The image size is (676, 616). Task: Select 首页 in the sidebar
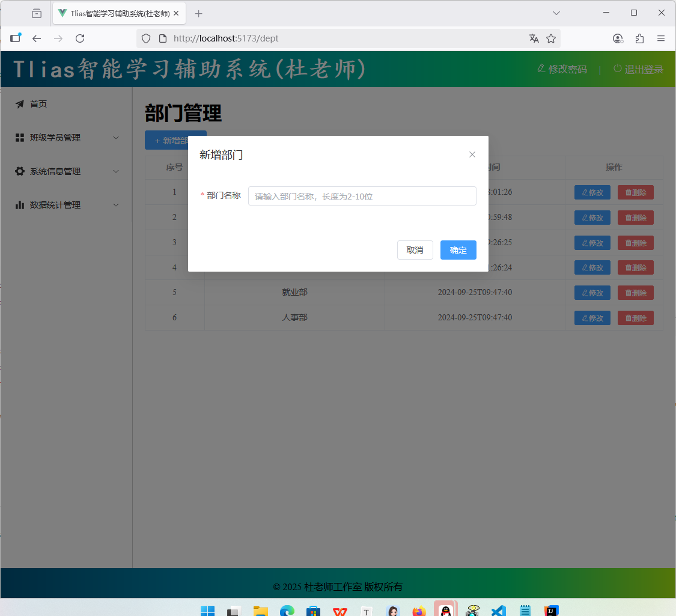pyautogui.click(x=38, y=104)
